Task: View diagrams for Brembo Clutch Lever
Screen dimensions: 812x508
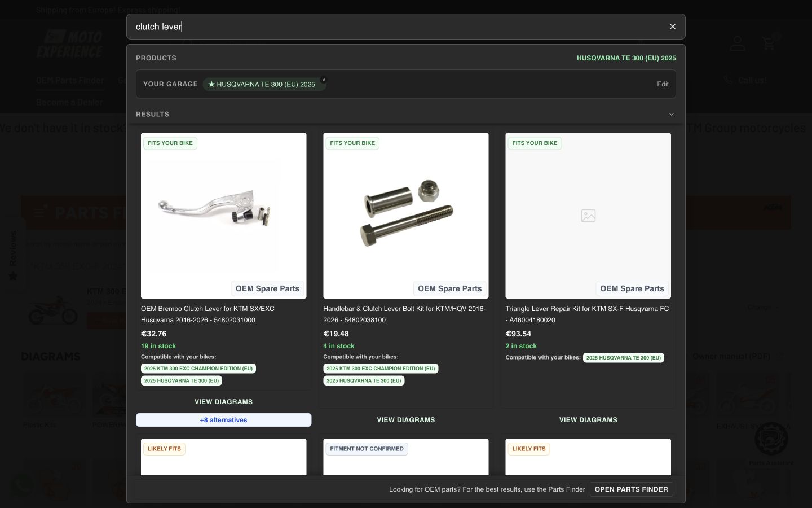Action: (224, 402)
